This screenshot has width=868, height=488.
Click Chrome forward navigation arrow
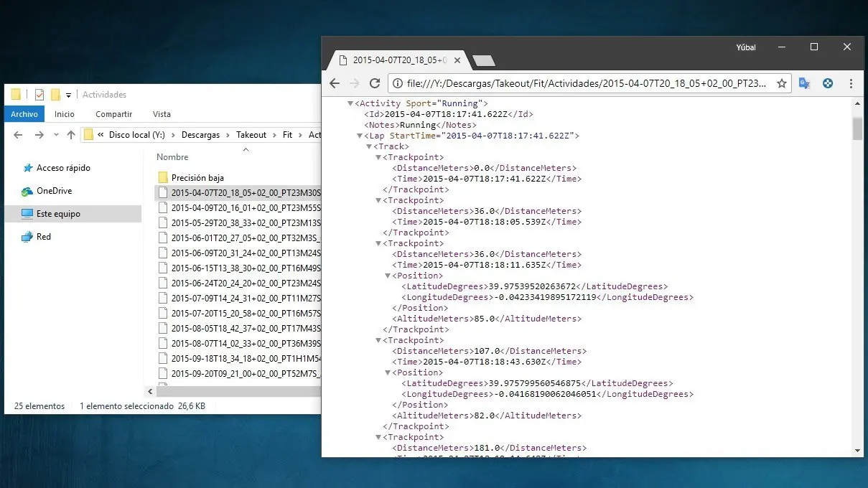pos(354,83)
